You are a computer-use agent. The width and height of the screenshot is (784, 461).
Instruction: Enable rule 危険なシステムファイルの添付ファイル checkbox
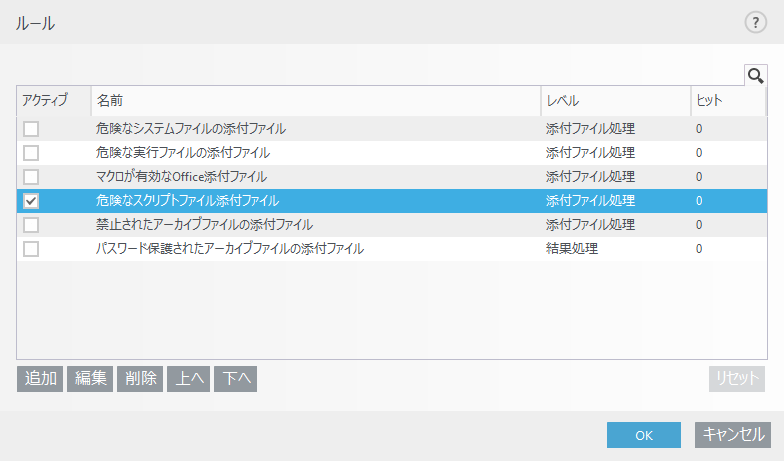31,129
